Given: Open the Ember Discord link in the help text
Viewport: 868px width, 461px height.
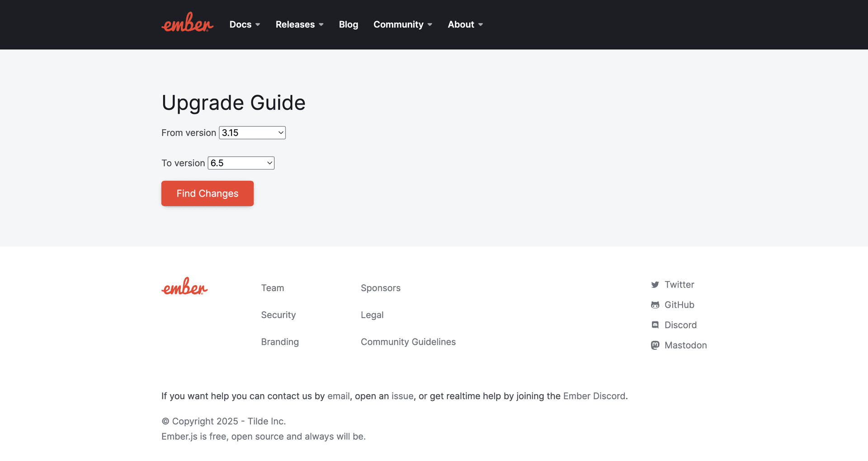Looking at the screenshot, I should tap(594, 396).
